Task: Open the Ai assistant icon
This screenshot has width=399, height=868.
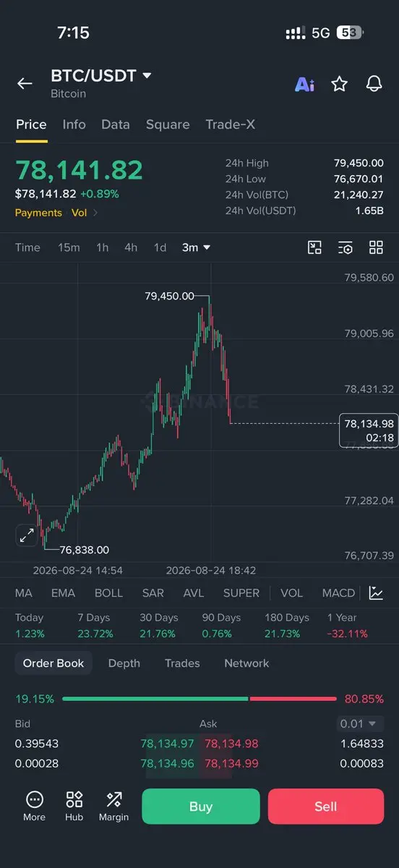Action: tap(304, 84)
